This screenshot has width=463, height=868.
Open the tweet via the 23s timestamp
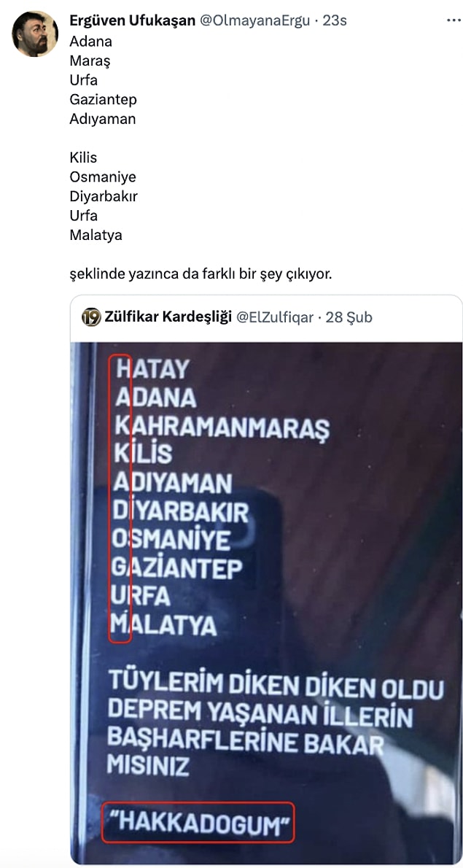point(334,21)
